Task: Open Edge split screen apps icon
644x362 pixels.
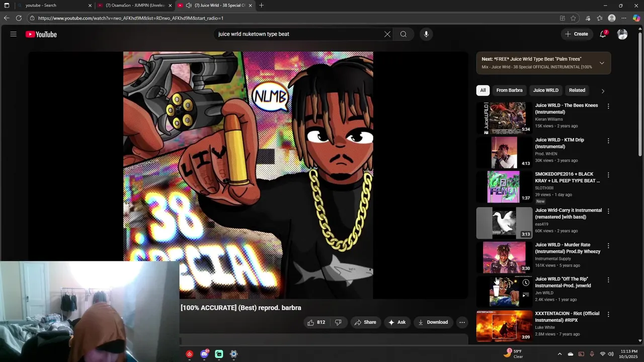Action: click(x=562, y=18)
